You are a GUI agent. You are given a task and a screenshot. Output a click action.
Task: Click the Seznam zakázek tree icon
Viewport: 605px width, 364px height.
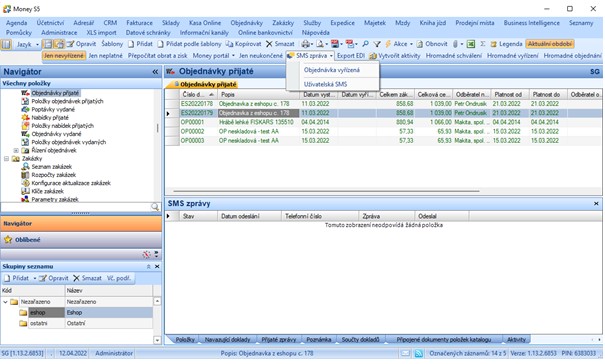tap(25, 167)
